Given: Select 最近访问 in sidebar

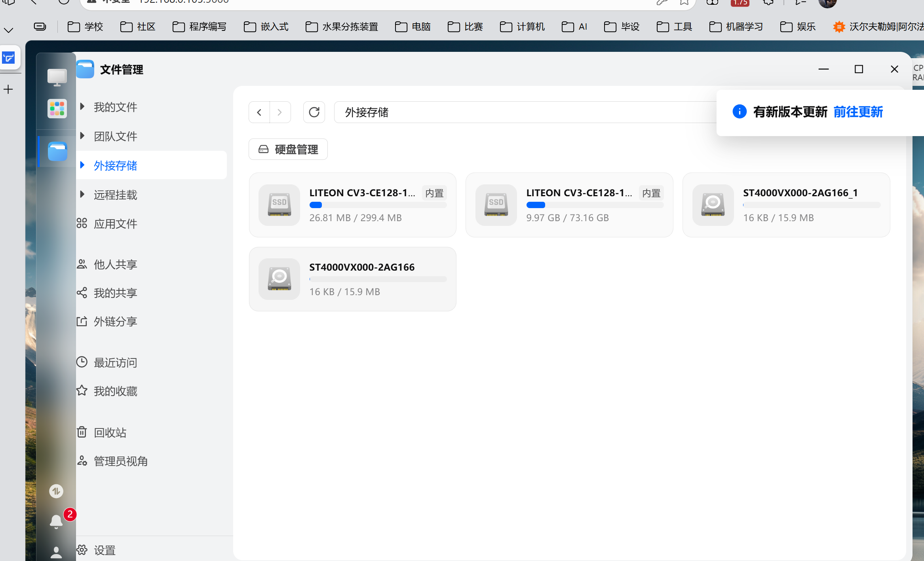Looking at the screenshot, I should [x=115, y=362].
